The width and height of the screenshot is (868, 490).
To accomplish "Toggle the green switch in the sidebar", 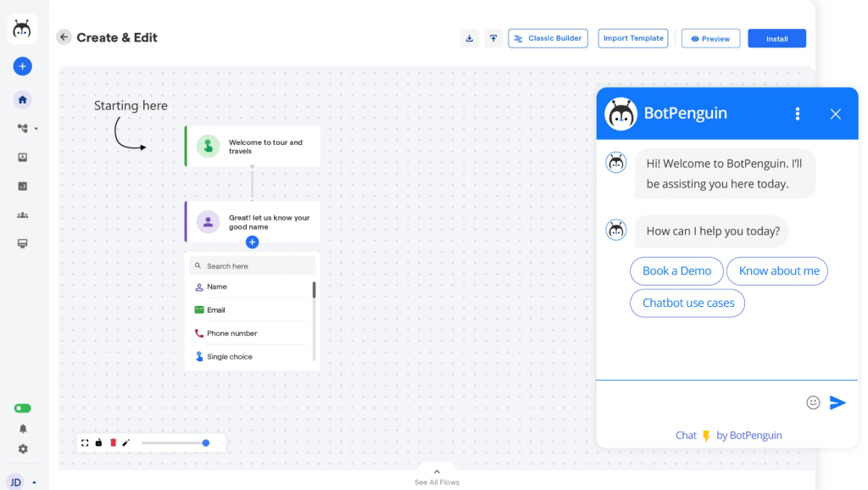I will click(22, 408).
